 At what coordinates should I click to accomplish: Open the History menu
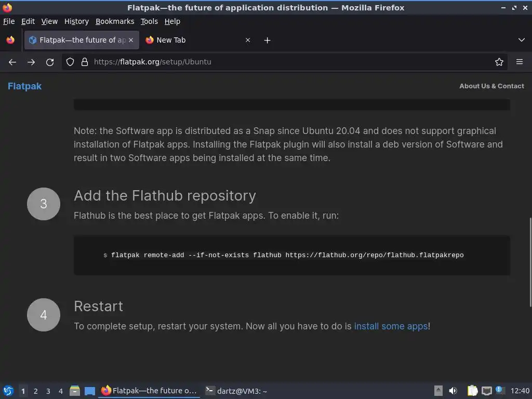tap(76, 21)
